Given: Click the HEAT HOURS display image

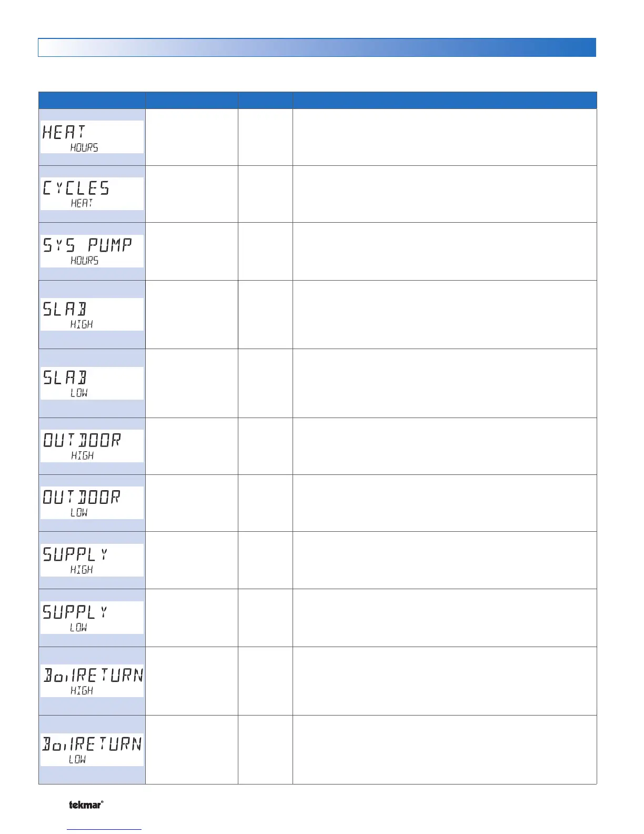Looking at the screenshot, I should [92, 137].
